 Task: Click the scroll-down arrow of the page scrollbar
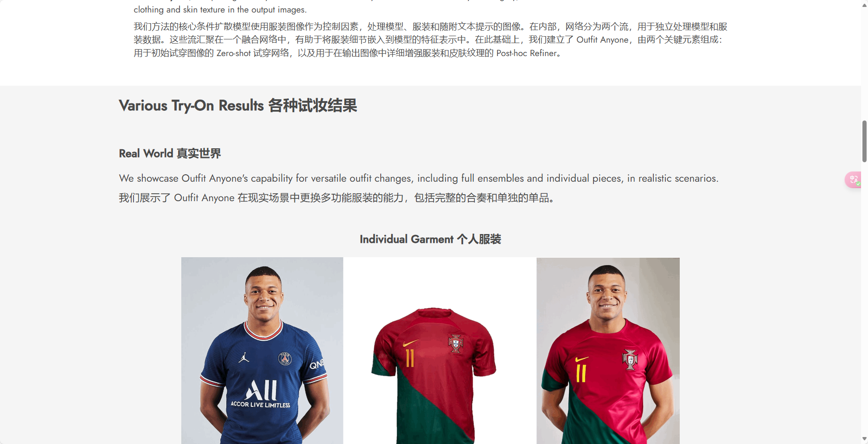click(x=864, y=438)
